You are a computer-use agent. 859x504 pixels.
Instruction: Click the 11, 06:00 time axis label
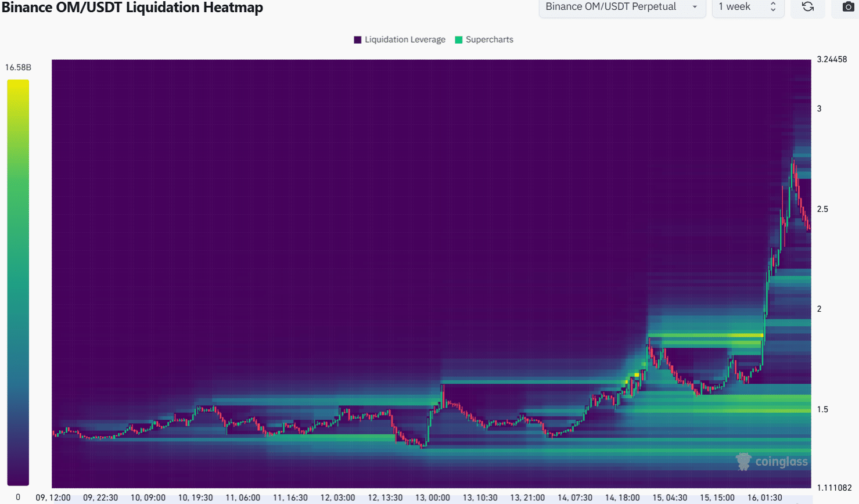tap(243, 498)
